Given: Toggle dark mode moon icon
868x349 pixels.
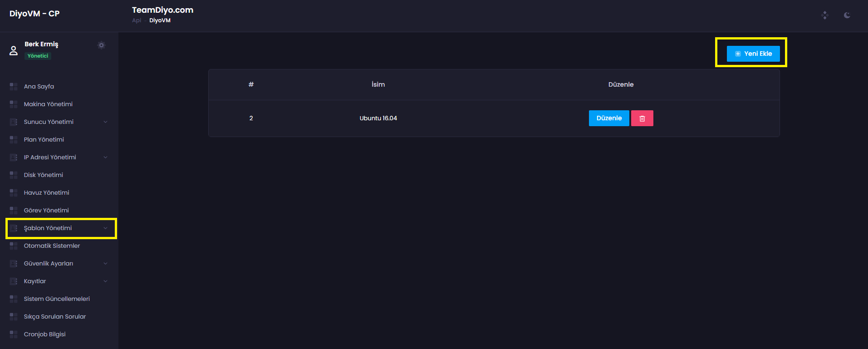Looking at the screenshot, I should pyautogui.click(x=847, y=15).
